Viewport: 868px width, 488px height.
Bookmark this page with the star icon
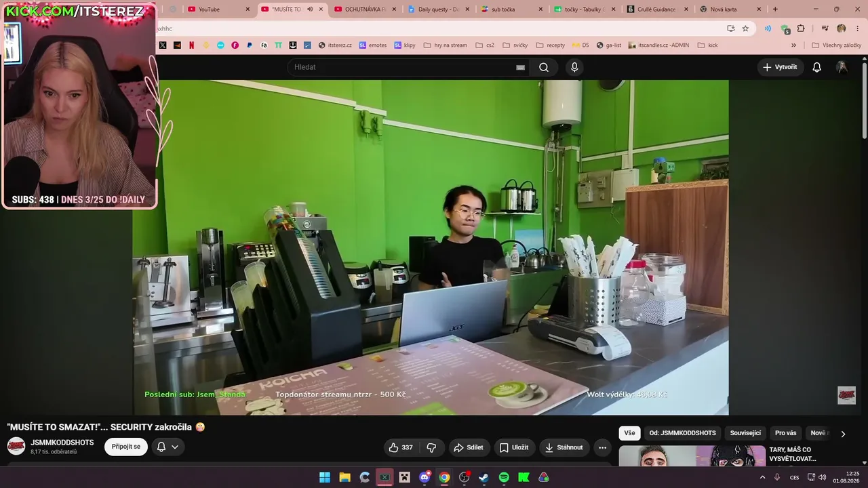(x=745, y=28)
